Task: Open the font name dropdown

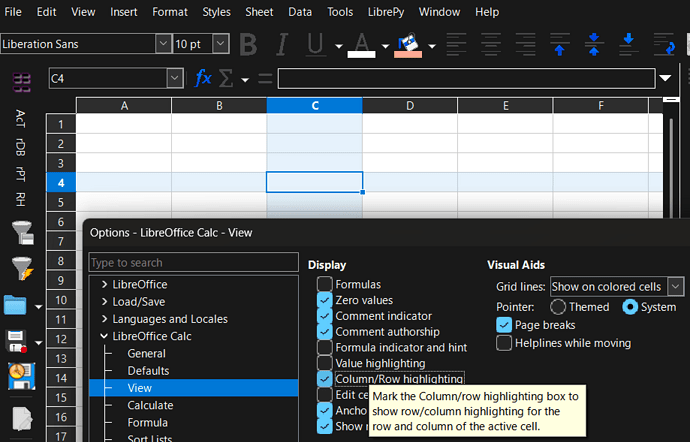Action: (163, 44)
